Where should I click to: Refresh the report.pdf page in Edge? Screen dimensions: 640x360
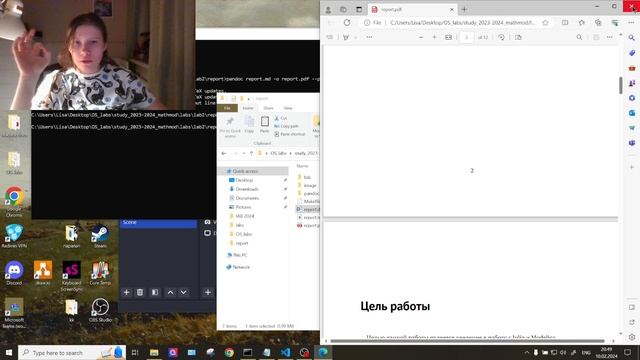point(347,23)
